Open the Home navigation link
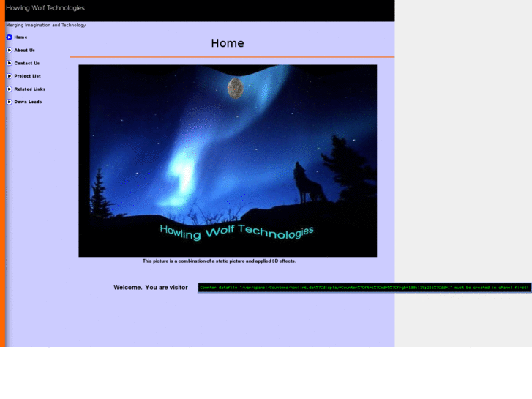 [x=20, y=37]
